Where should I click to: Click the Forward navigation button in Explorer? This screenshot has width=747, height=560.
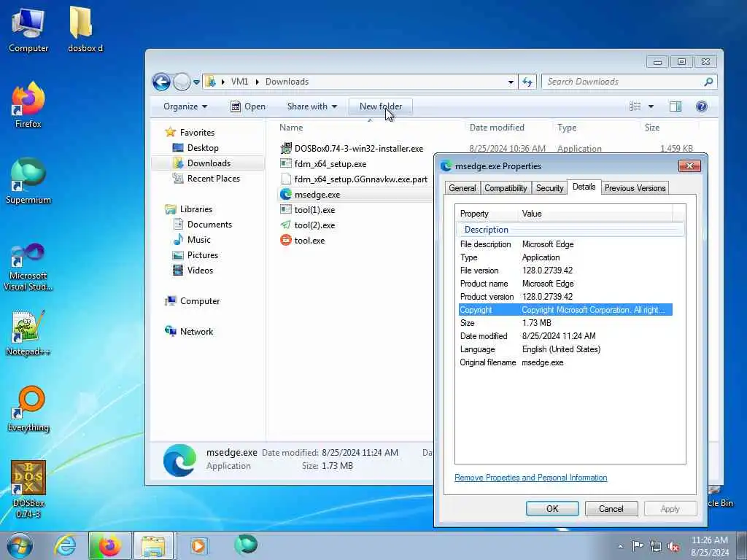[x=182, y=82]
